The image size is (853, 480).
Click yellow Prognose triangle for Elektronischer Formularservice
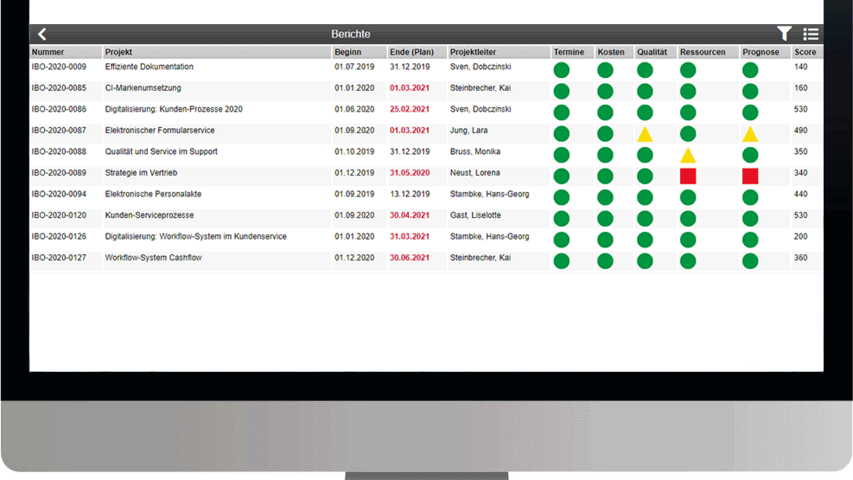750,133
